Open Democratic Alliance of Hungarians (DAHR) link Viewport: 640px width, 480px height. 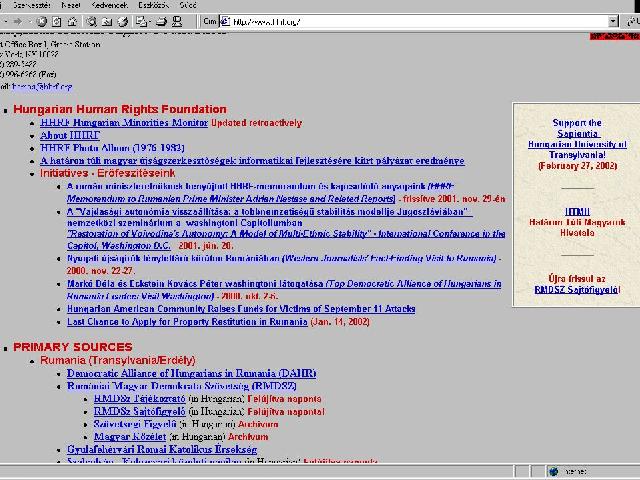click(x=191, y=373)
